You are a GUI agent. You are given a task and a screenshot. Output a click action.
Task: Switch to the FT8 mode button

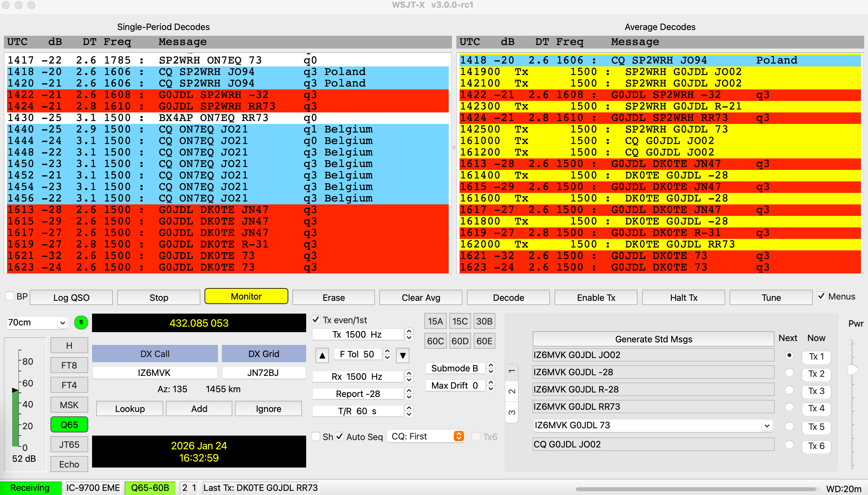[69, 365]
